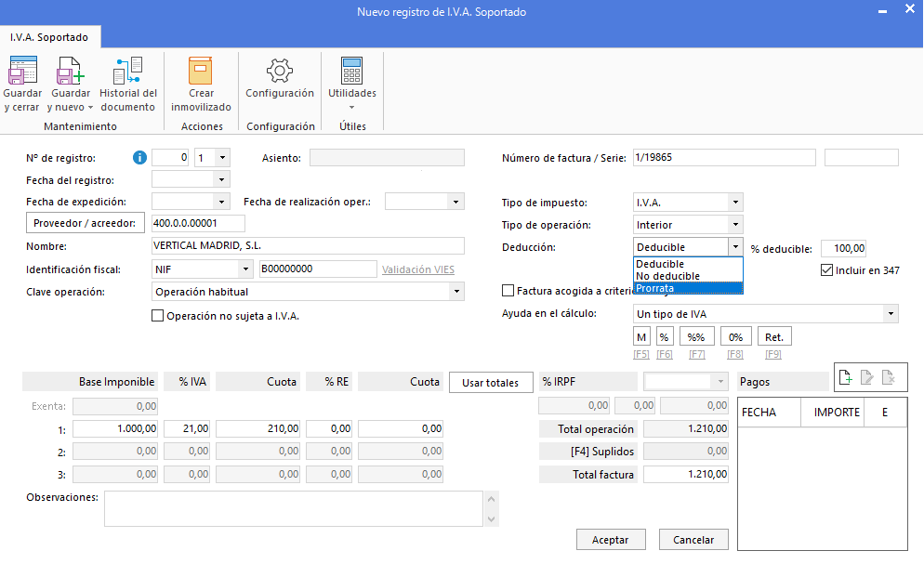This screenshot has height=564, width=924.
Task: Select Prorrata from the list
Action: [688, 288]
